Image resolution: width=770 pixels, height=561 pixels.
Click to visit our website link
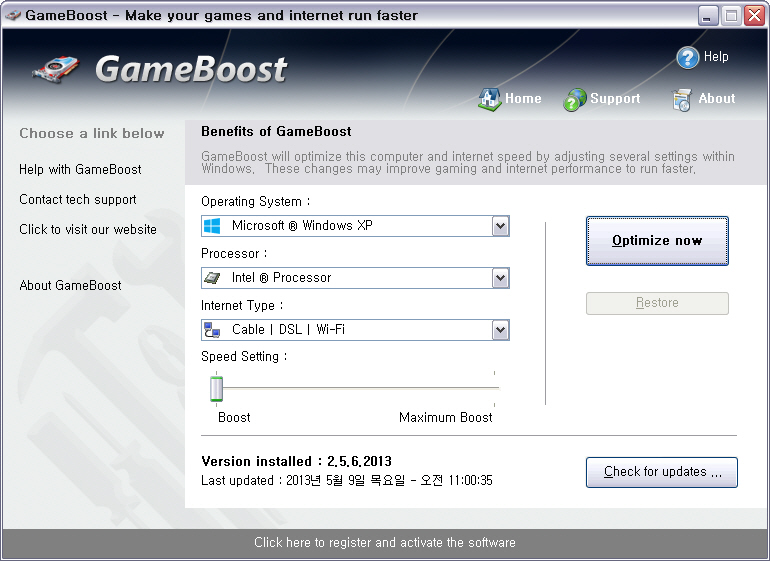(x=88, y=229)
